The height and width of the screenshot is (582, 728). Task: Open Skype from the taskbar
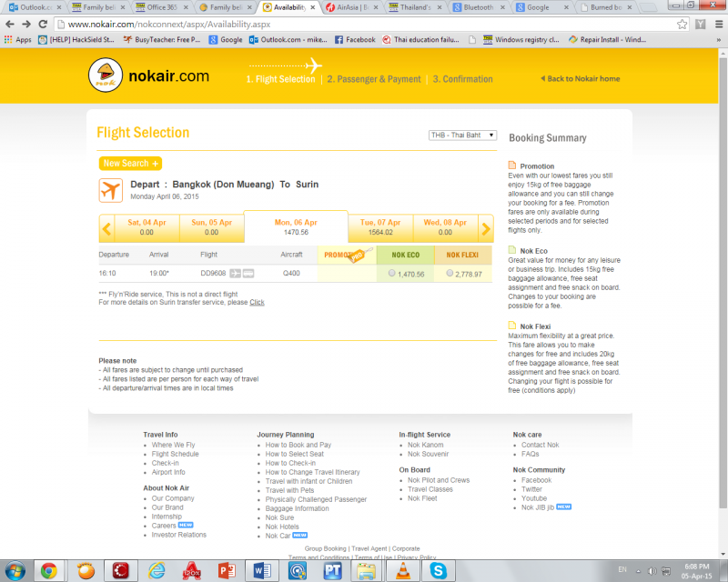coord(439,571)
